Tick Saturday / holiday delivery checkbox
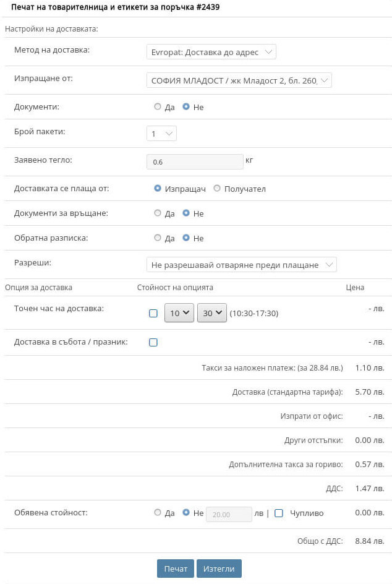This screenshot has height=584, width=392. coord(153,342)
